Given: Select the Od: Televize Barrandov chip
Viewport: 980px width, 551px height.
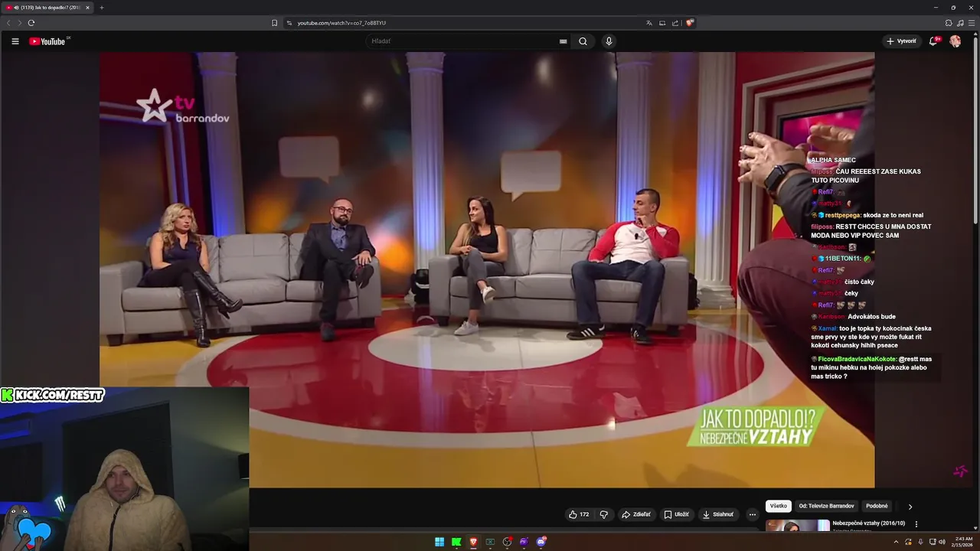Looking at the screenshot, I should (826, 506).
